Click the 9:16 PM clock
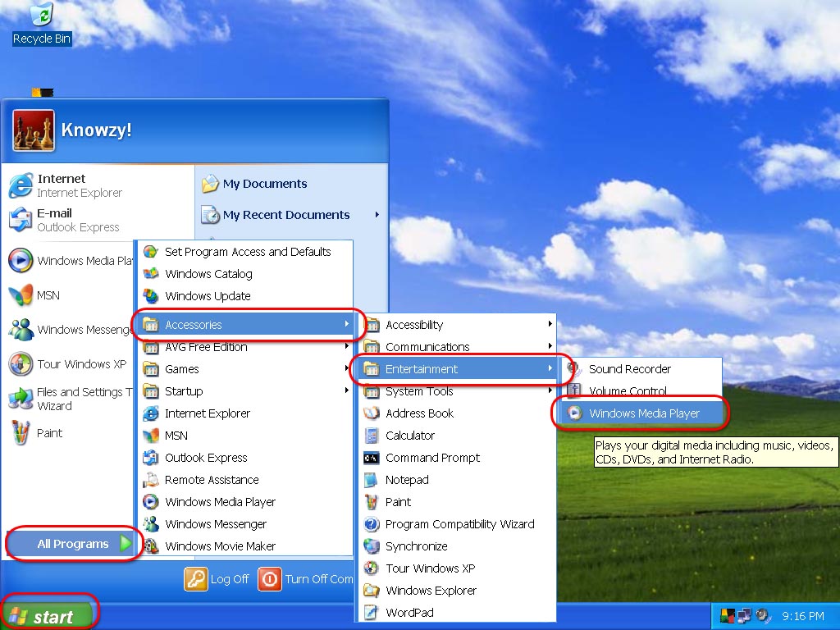This screenshot has width=840, height=630. (802, 616)
